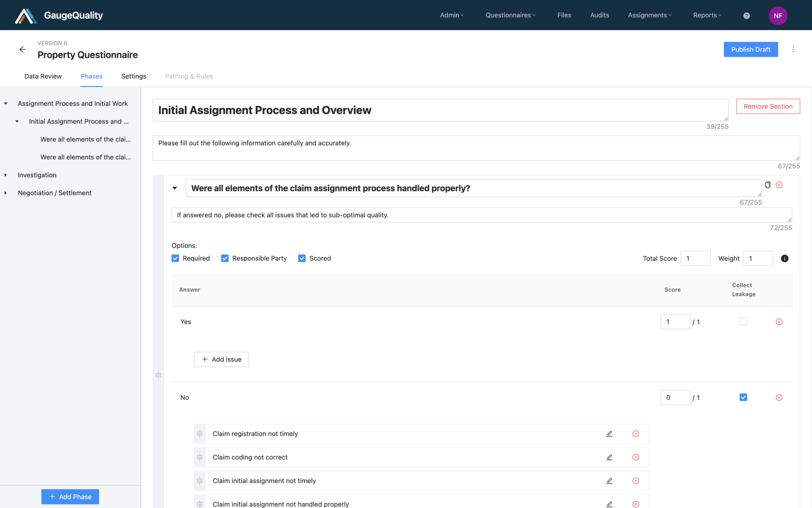812x508 pixels.
Task: Switch to the Settings tab
Action: coord(134,76)
